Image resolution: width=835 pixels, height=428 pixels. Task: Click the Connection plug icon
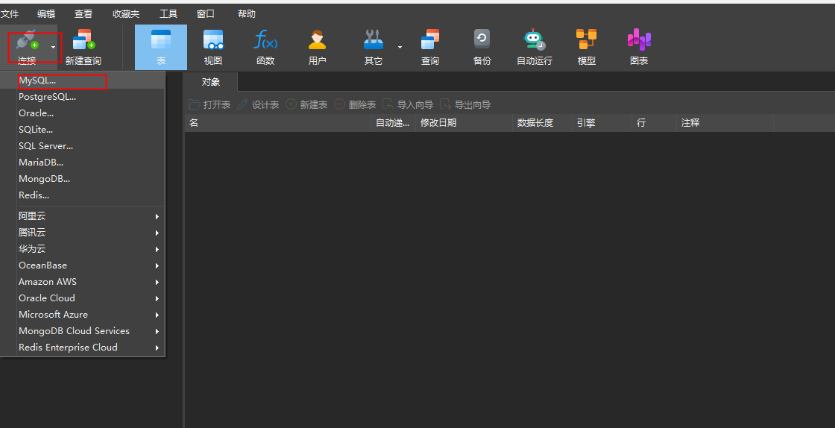(x=27, y=41)
